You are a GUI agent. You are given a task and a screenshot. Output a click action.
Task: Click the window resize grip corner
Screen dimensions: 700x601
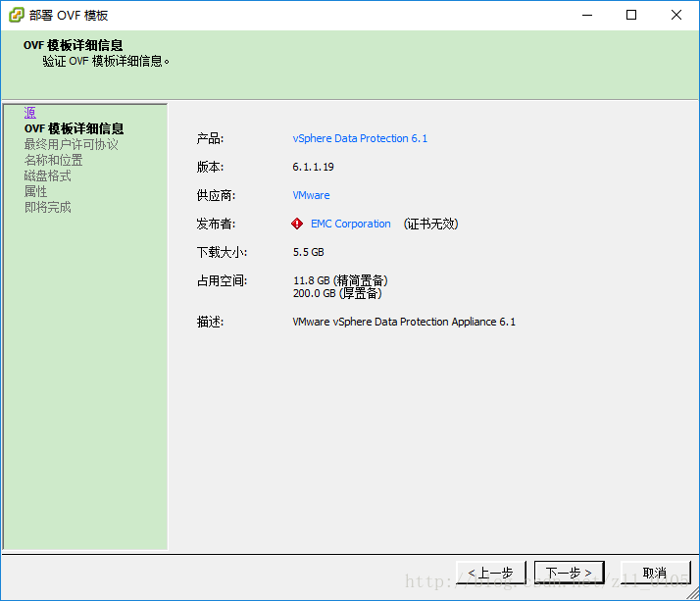click(693, 593)
